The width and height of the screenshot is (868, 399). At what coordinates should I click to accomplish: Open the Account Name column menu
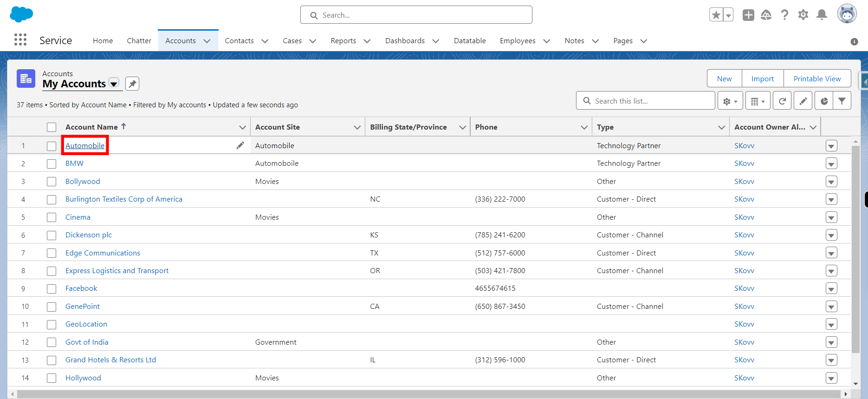click(x=242, y=127)
